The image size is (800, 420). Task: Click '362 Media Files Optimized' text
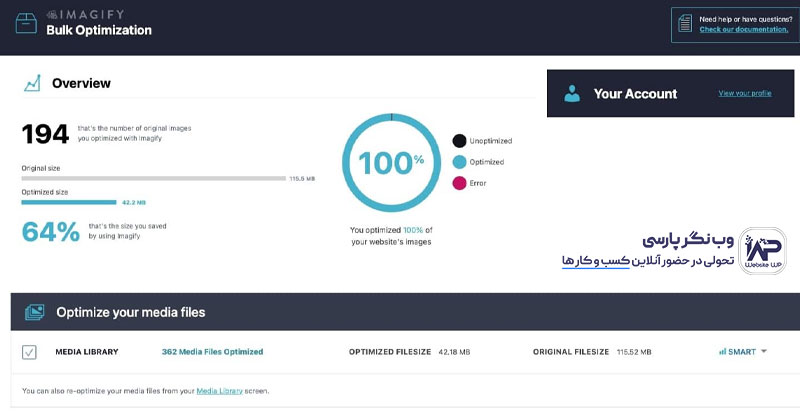pos(212,352)
